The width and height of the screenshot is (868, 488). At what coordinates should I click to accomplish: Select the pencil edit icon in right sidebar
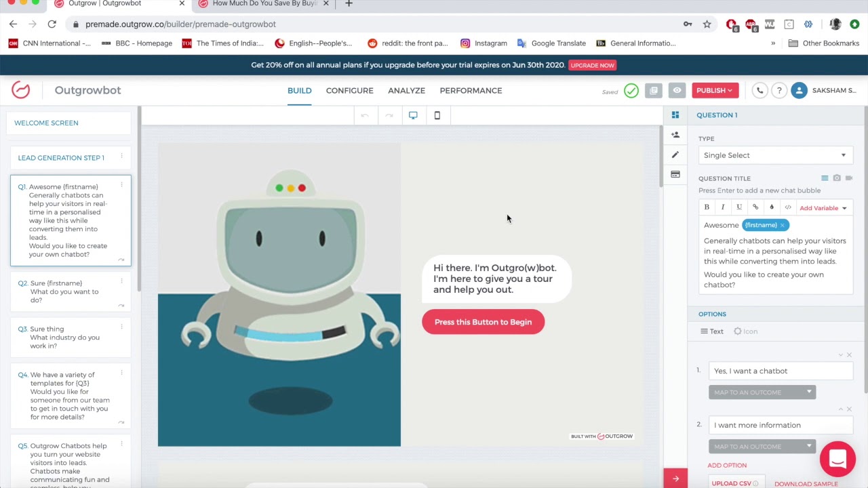[x=675, y=155]
